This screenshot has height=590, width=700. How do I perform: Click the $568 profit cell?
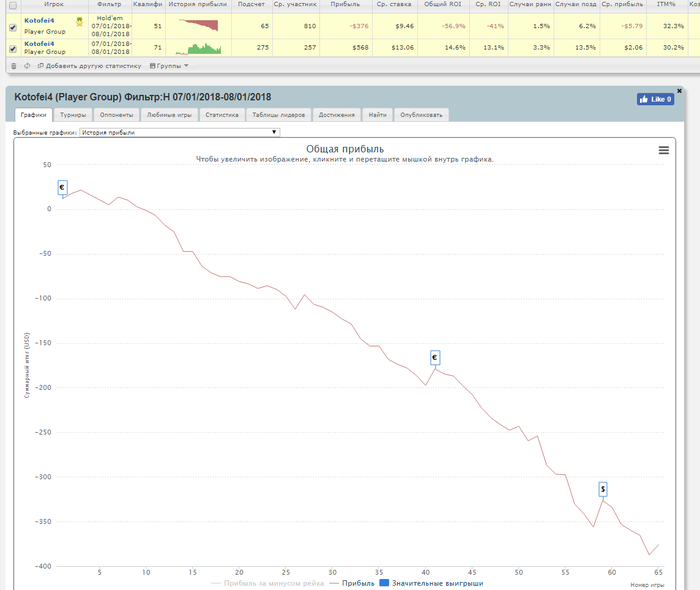point(360,47)
